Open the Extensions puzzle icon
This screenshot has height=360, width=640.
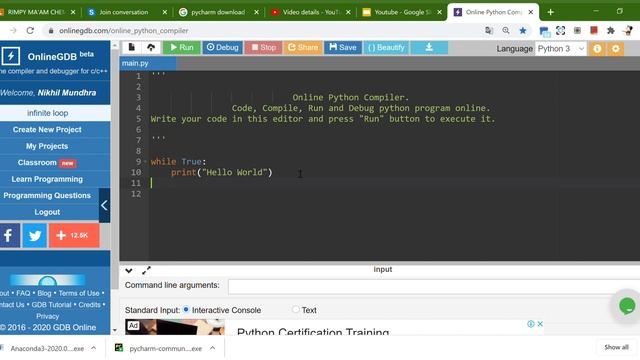(611, 31)
